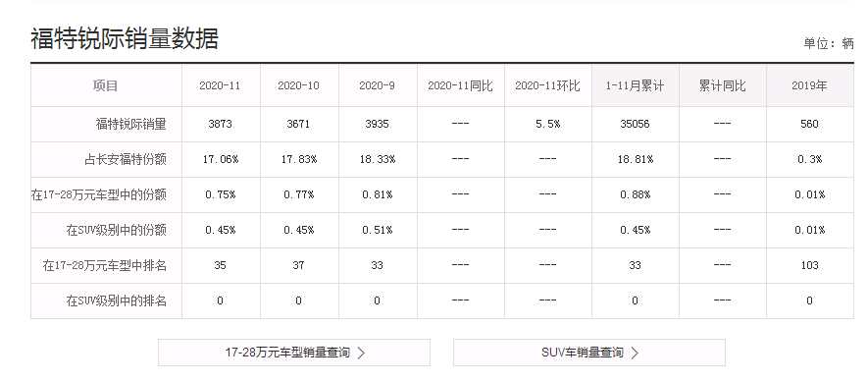Select the 2020-9 column header
This screenshot has width=868, height=382.
tap(378, 86)
